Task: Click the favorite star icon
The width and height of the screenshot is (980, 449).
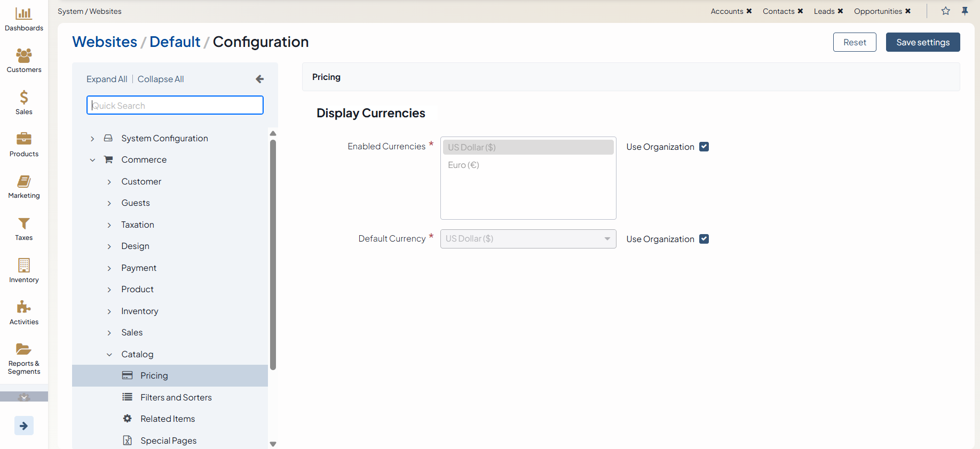Action: 945,11
